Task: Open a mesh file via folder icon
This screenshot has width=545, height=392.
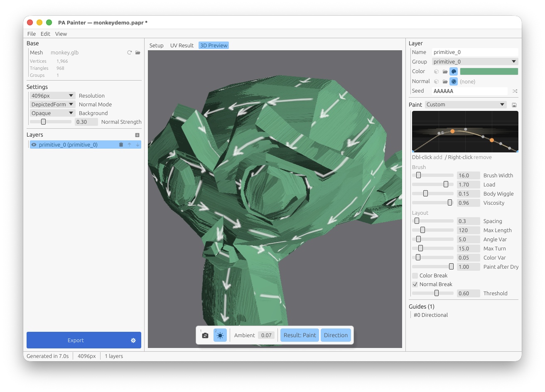Action: pos(138,53)
